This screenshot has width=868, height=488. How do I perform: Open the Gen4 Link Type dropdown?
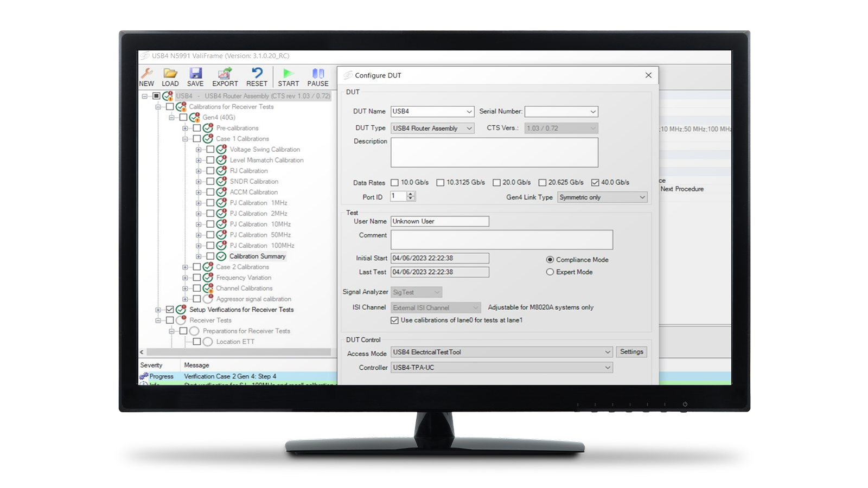[x=642, y=197]
